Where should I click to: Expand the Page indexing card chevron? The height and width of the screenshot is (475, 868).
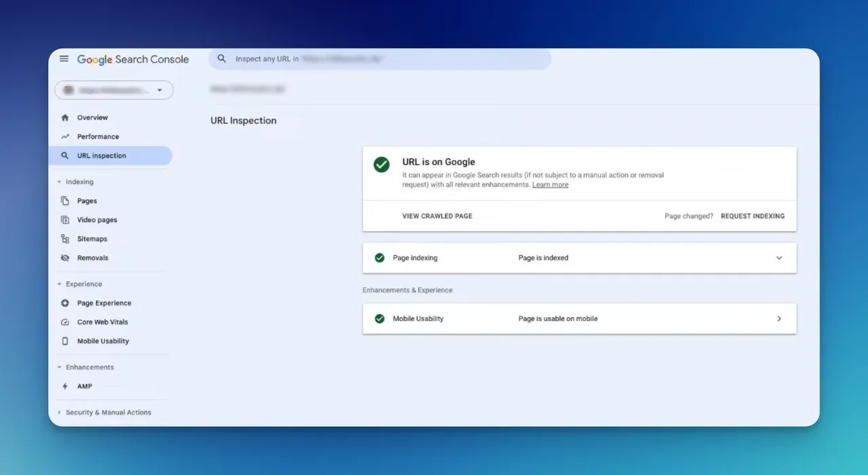(x=779, y=258)
